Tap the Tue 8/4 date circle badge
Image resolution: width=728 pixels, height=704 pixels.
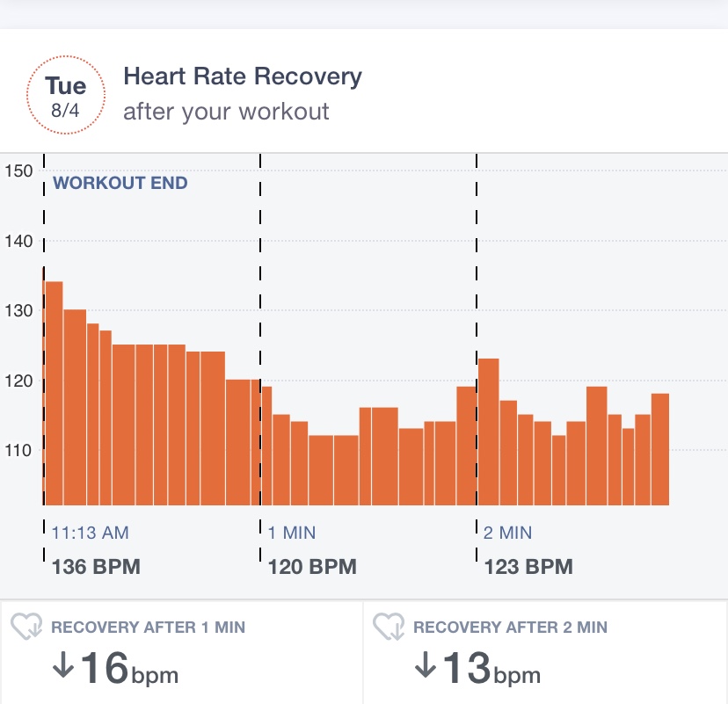coord(66,95)
